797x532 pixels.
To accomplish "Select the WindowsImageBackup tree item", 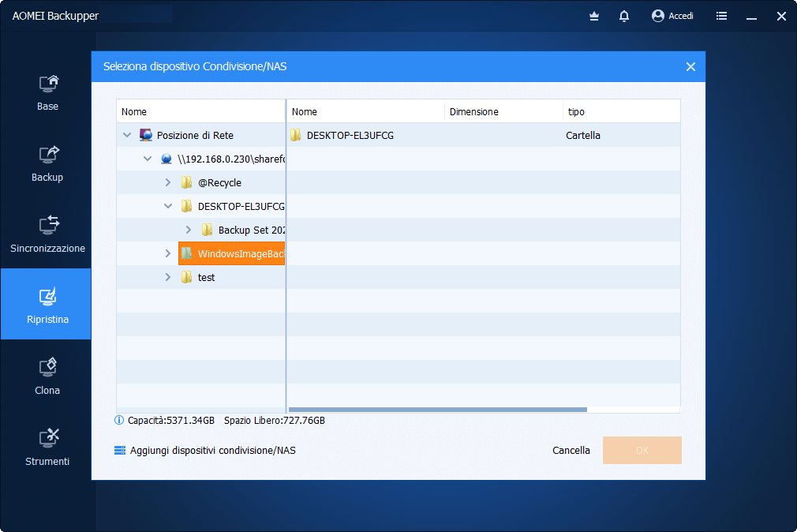I will tap(240, 253).
